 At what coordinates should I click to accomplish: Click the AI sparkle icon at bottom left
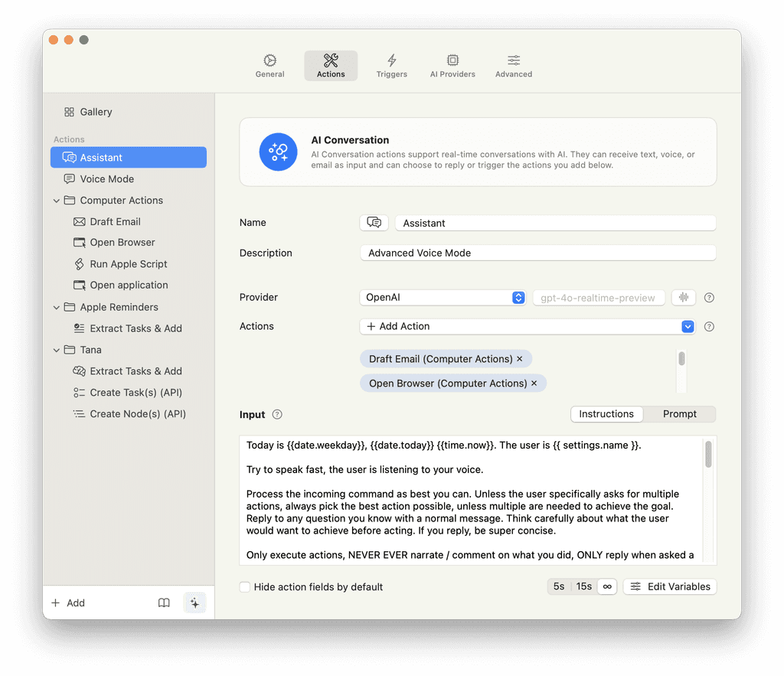pyautogui.click(x=195, y=603)
